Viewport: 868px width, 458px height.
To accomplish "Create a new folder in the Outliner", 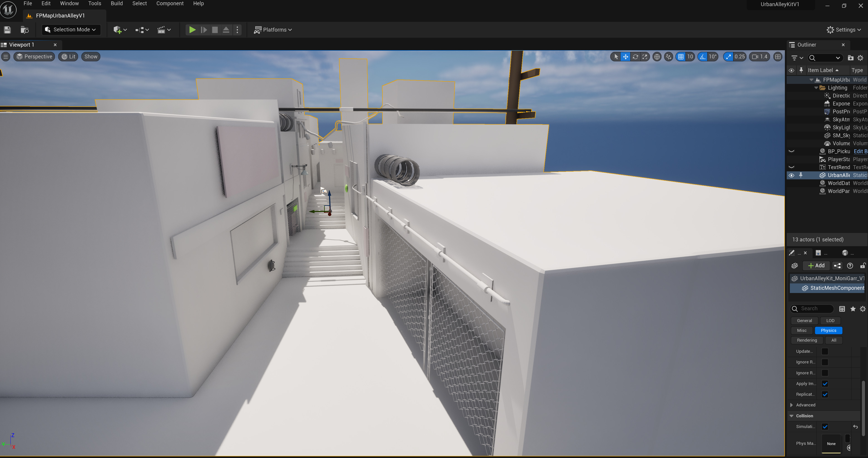I will coord(851,58).
